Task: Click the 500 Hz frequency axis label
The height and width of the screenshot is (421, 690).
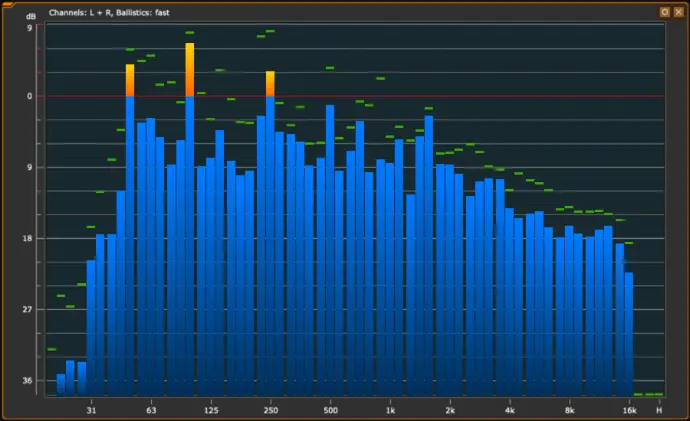Action: tap(330, 410)
